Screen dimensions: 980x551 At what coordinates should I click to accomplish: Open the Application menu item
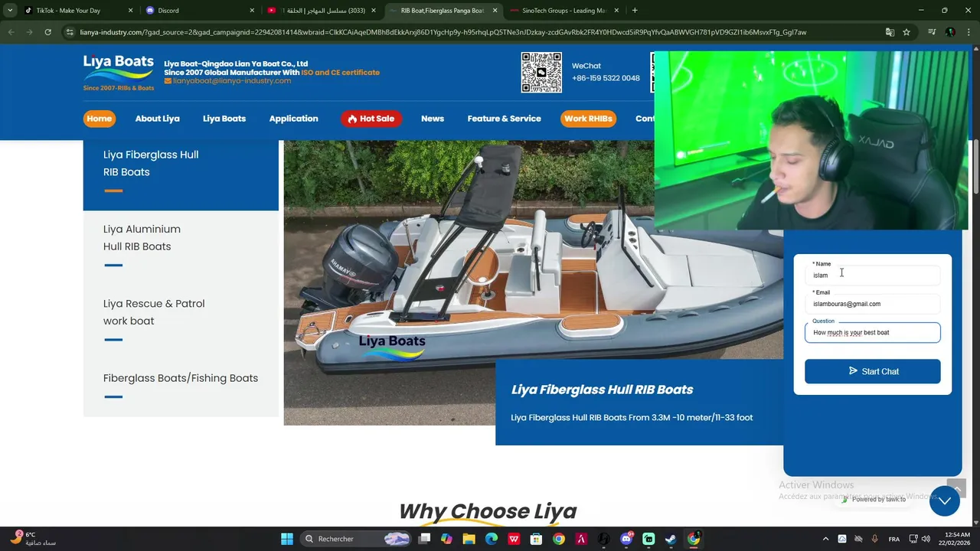click(293, 119)
